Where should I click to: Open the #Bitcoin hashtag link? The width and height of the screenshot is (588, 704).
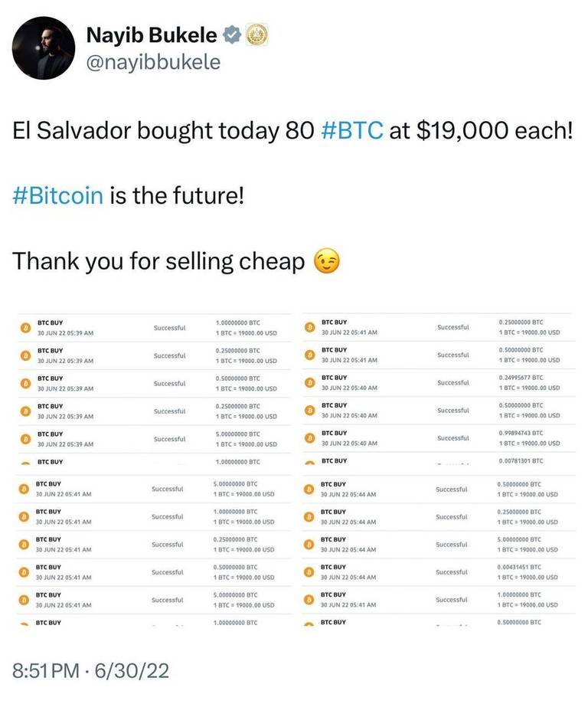pos(58,196)
